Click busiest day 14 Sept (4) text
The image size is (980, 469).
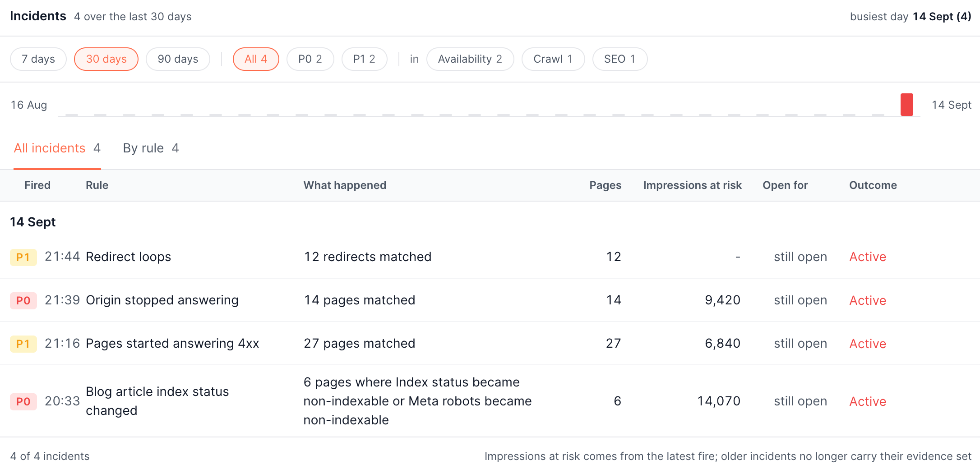tap(911, 17)
